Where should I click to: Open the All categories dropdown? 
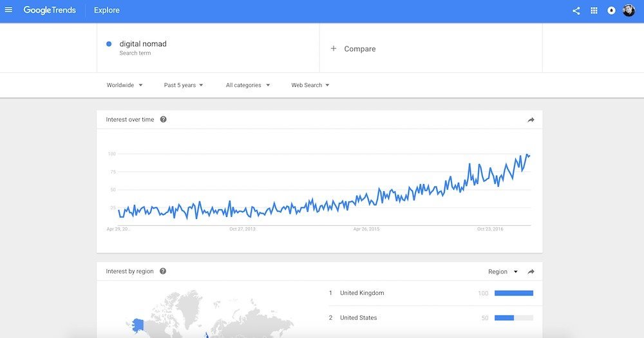(248, 85)
